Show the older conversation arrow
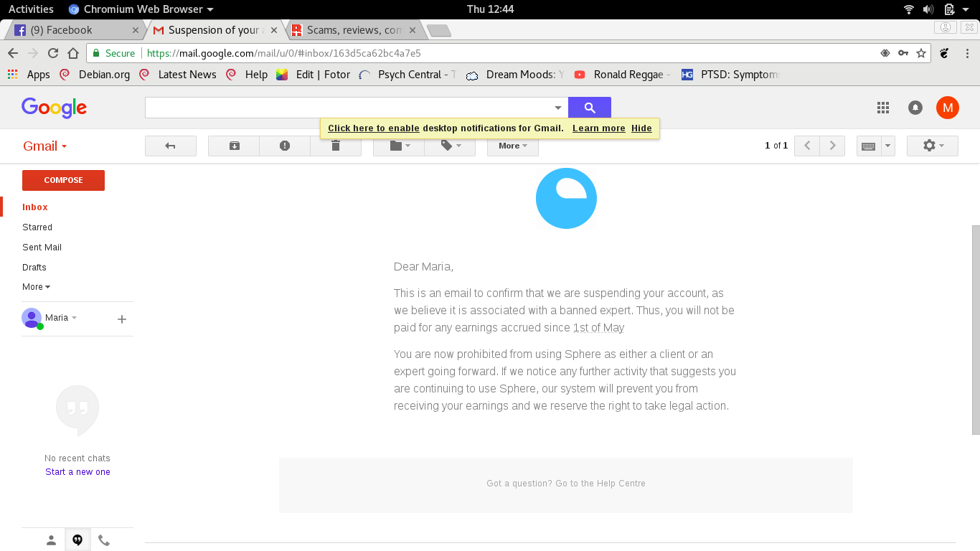Image resolution: width=980 pixels, height=551 pixels. tap(832, 146)
